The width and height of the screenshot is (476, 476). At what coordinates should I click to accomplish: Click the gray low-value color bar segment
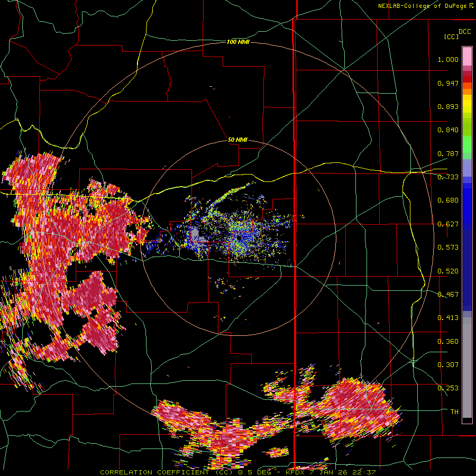click(467, 368)
